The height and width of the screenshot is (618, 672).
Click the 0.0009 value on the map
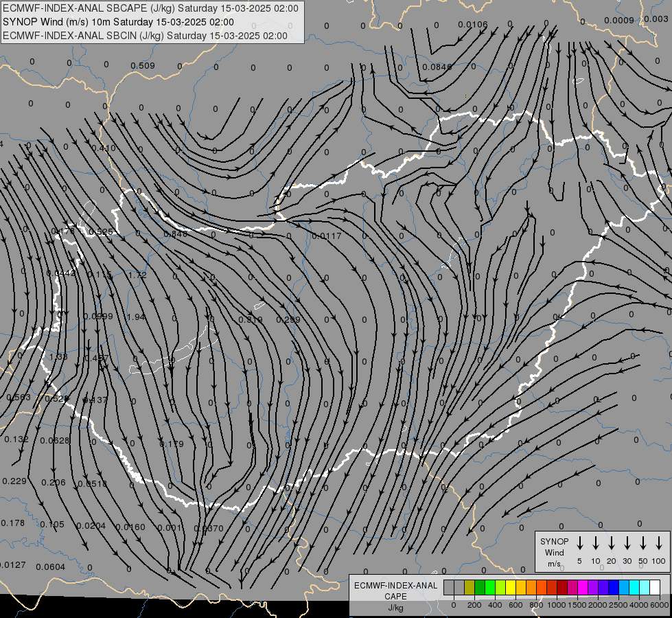619,20
